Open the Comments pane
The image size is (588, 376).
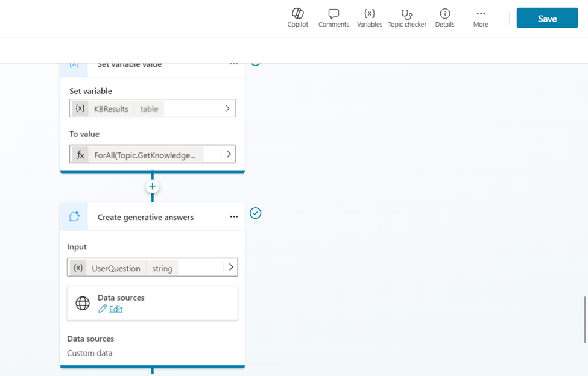[x=334, y=18]
